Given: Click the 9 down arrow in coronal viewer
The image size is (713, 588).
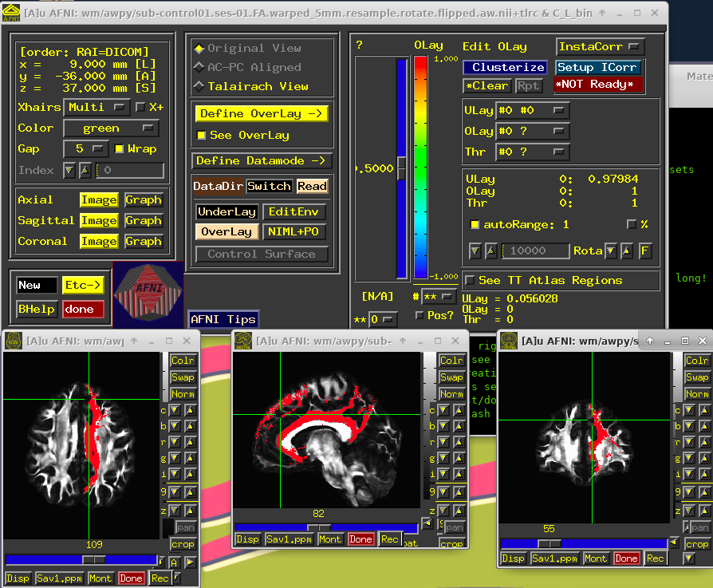Looking at the screenshot, I should tap(689, 492).
